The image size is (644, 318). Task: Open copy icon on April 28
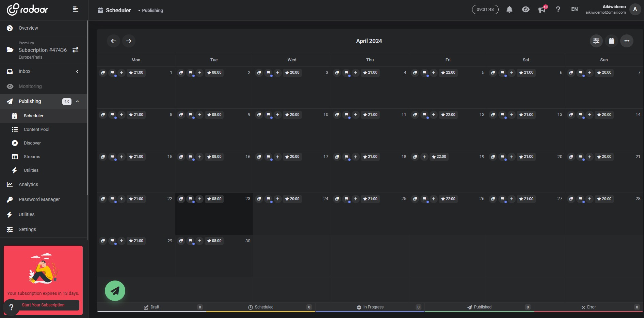(571, 199)
